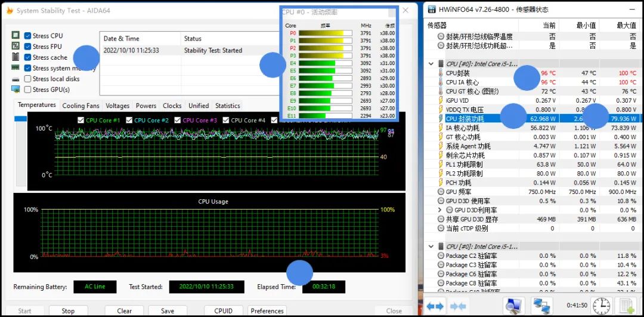Viewport: 644px width, 317px height.
Task: Click the cache chip icon beside Stress cache
Action: [16, 57]
